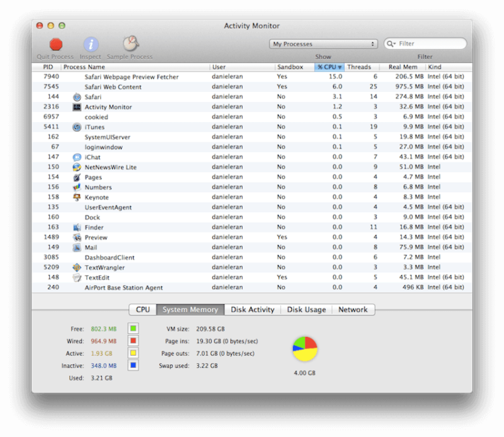Sort by Real Mem column header

(403, 66)
